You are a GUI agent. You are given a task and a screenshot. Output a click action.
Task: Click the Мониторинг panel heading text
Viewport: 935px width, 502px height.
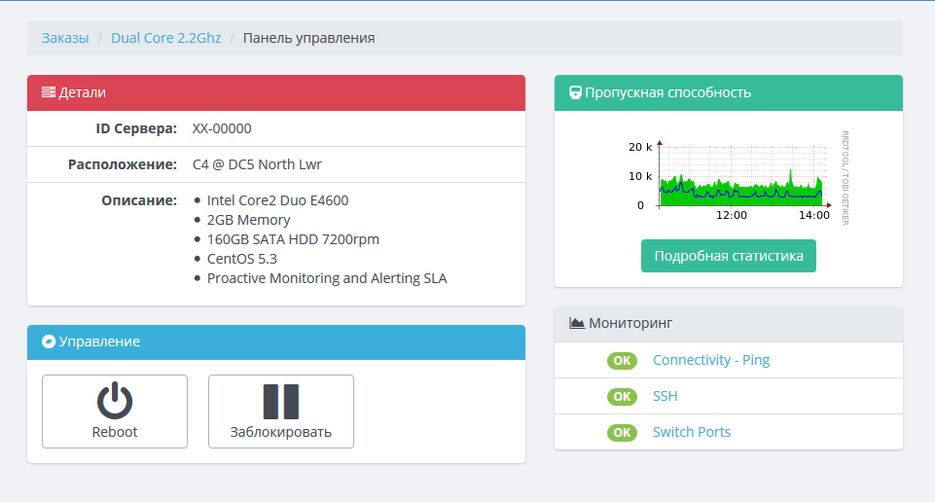coord(630,323)
